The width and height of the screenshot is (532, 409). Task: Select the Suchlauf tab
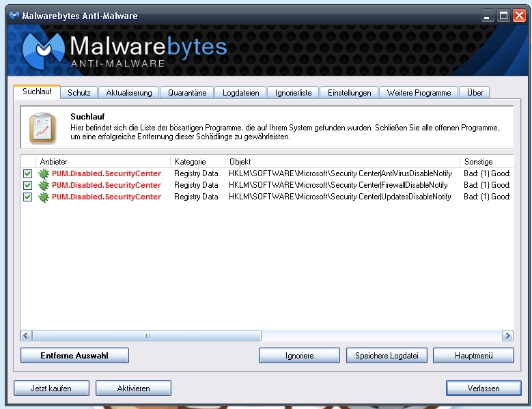tap(37, 91)
